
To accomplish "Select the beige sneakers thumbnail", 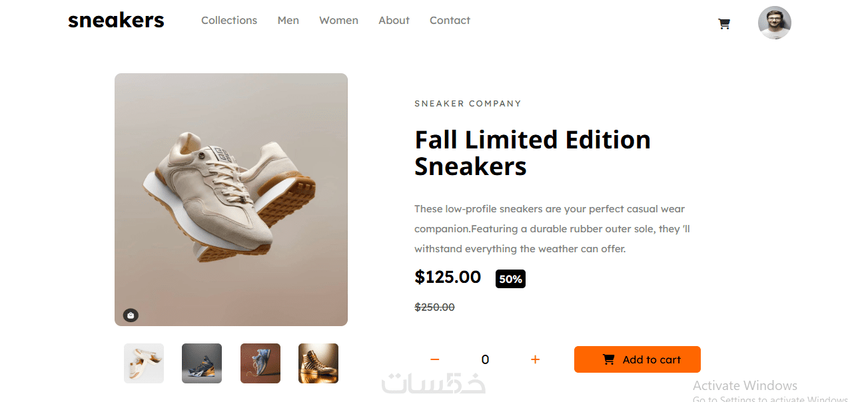I will pyautogui.click(x=144, y=363).
